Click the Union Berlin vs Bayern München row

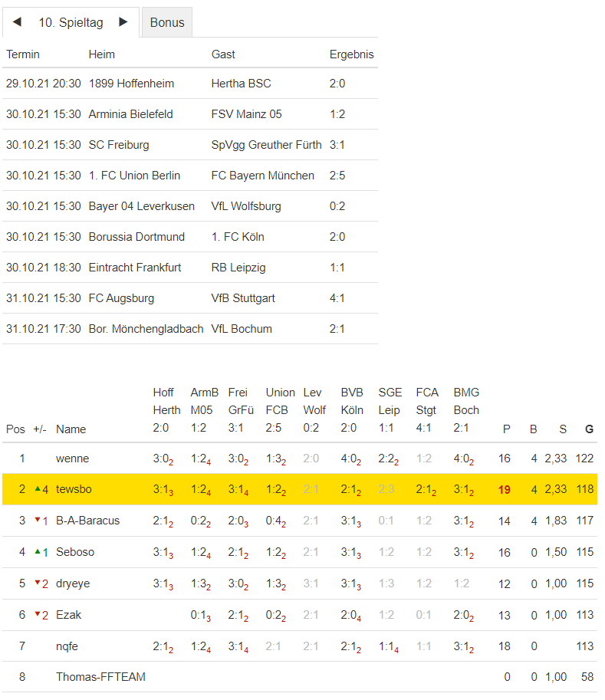pyautogui.click(x=189, y=176)
